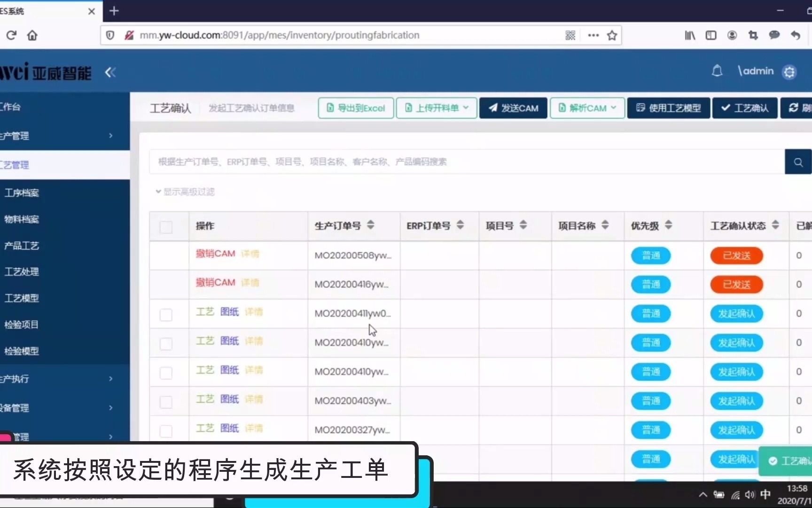The image size is (812, 508).
Task: Go to browser home page icon
Action: [x=32, y=35]
